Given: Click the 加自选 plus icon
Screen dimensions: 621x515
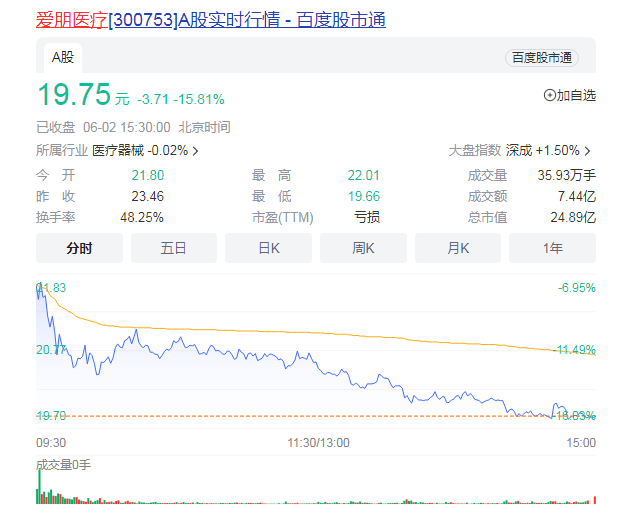Looking at the screenshot, I should [549, 95].
